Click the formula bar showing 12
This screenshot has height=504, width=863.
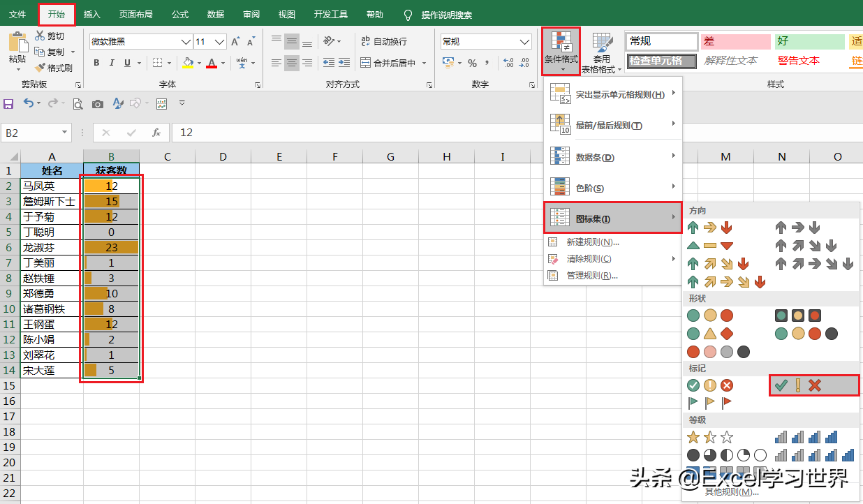point(517,132)
